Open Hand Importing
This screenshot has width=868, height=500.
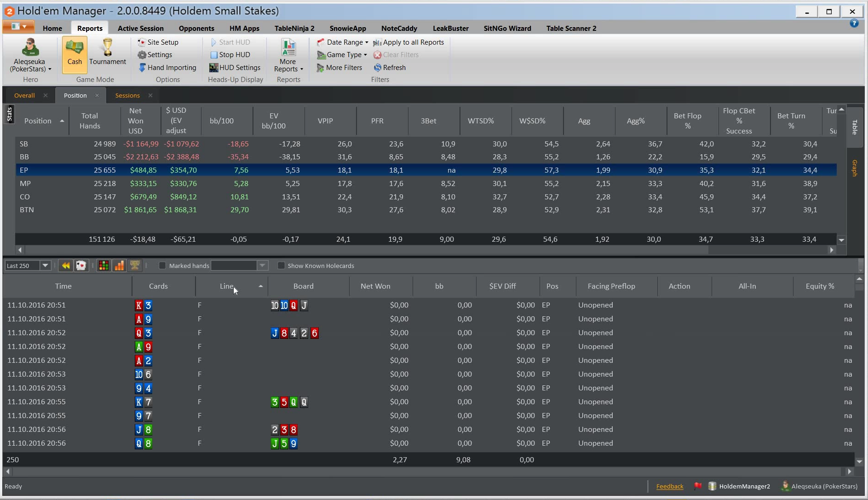click(x=167, y=68)
